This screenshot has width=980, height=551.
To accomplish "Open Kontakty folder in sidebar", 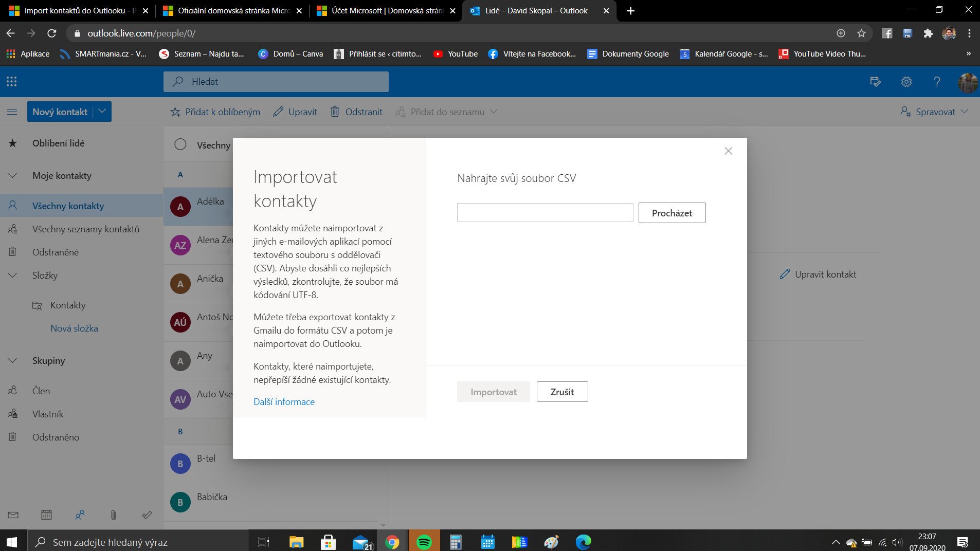I will click(x=68, y=305).
